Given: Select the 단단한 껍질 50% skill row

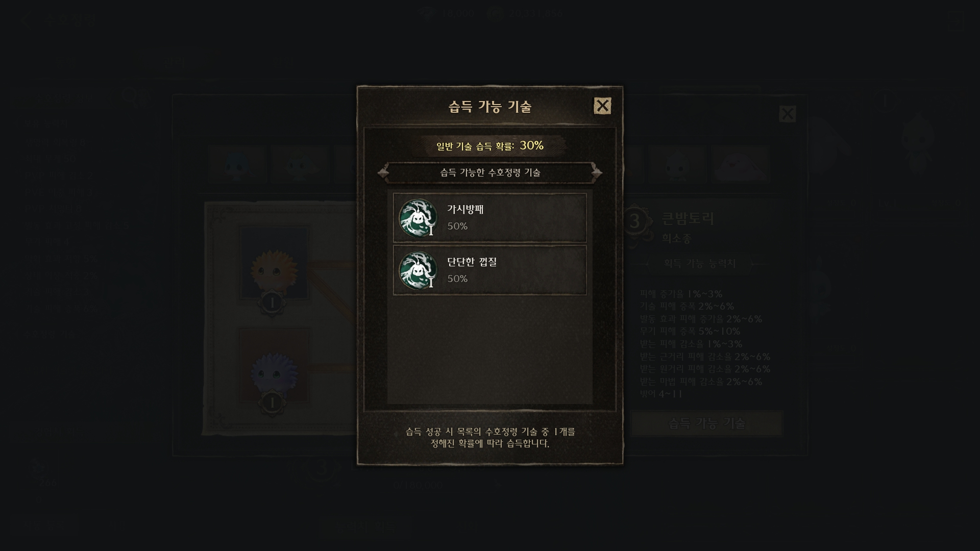Looking at the screenshot, I should tap(490, 270).
